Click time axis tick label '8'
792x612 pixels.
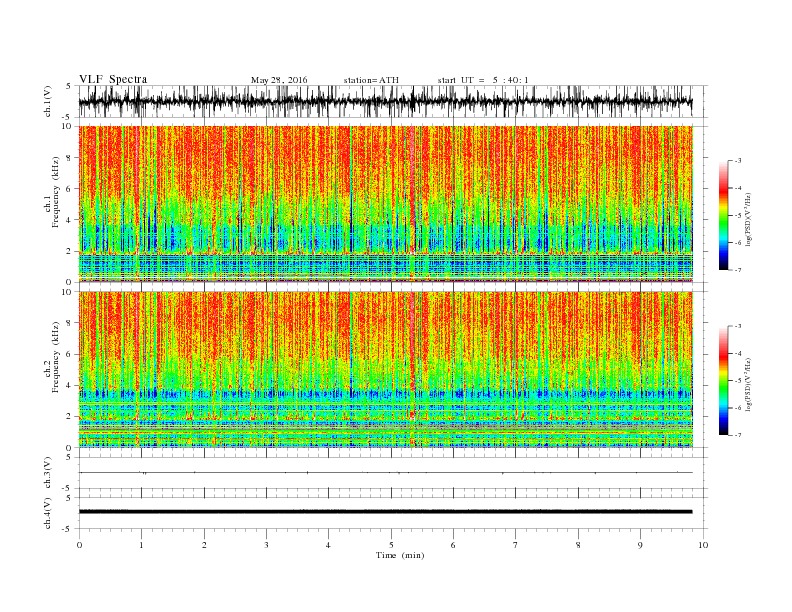[x=578, y=545]
